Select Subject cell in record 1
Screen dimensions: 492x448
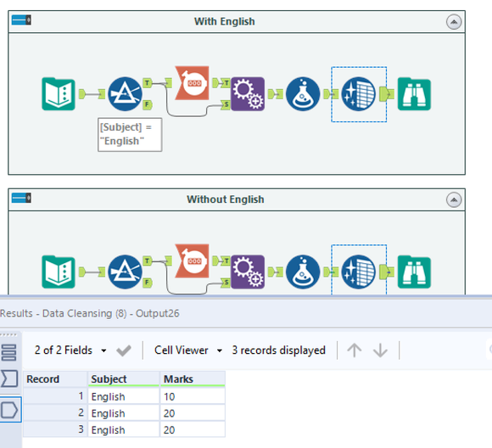point(124,396)
